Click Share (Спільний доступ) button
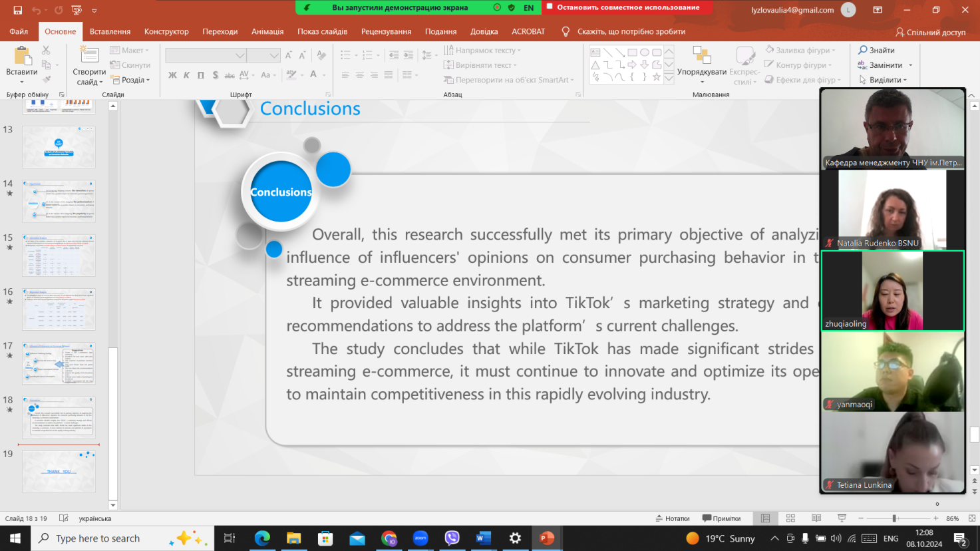The width and height of the screenshot is (980, 551). (930, 32)
